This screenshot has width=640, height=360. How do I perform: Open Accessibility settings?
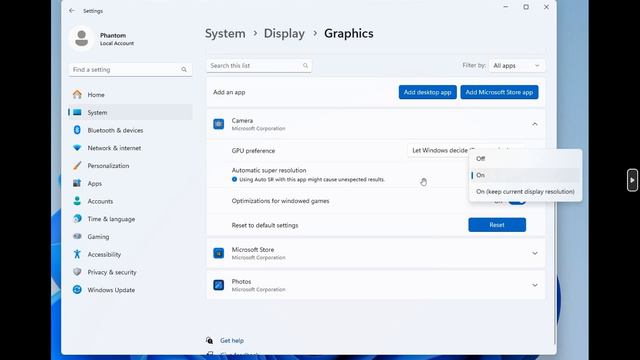(x=130, y=254)
